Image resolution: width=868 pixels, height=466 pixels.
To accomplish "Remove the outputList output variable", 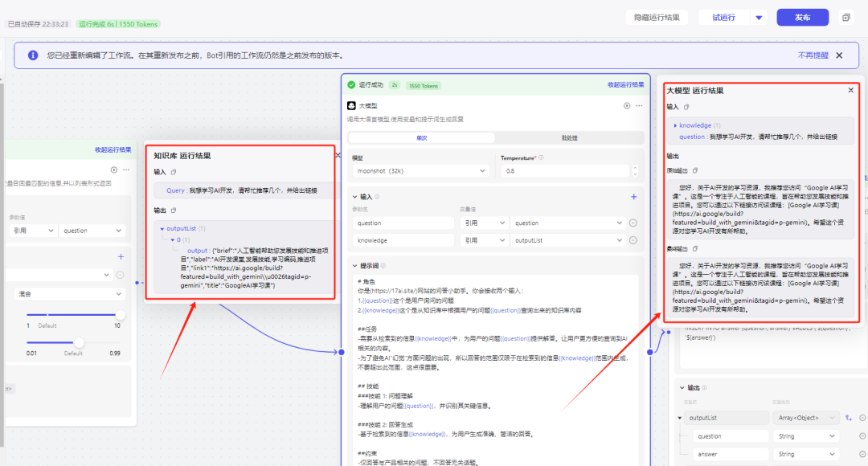I will coord(862,418).
